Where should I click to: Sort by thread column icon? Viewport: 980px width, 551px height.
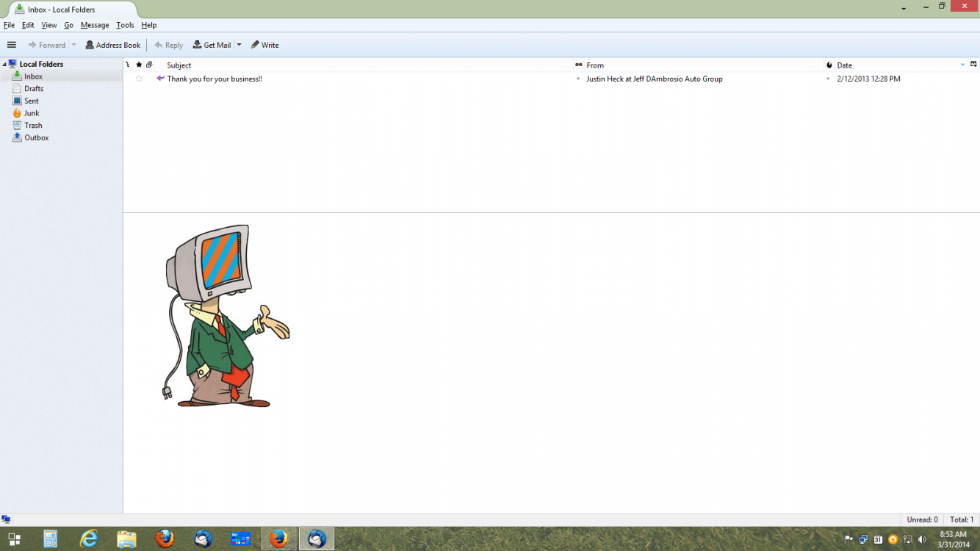(128, 65)
